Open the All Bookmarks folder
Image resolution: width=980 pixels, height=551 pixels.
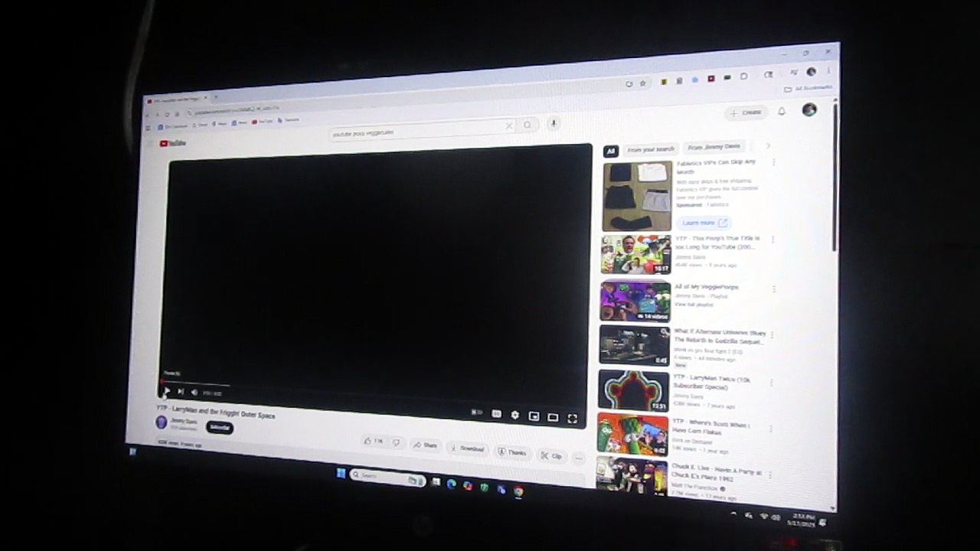click(x=808, y=88)
